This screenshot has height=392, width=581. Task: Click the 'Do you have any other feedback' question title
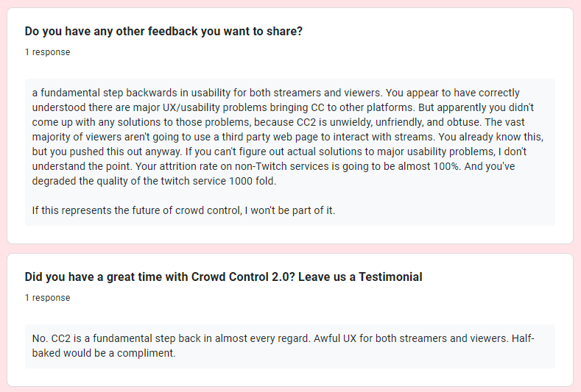(x=163, y=32)
